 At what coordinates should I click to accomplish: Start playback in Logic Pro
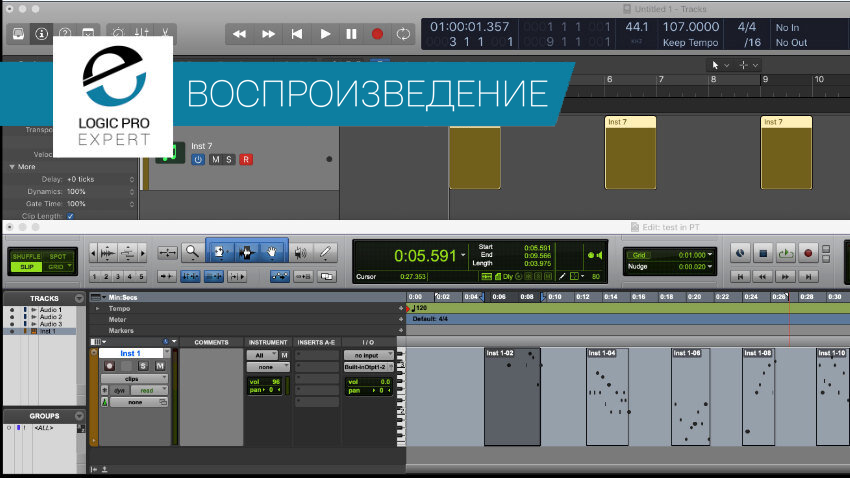pos(325,34)
